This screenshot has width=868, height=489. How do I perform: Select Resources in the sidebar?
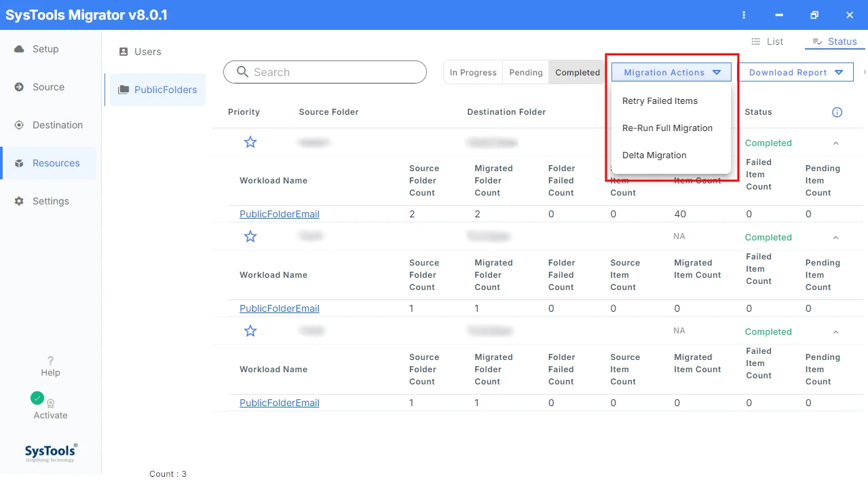click(x=48, y=163)
